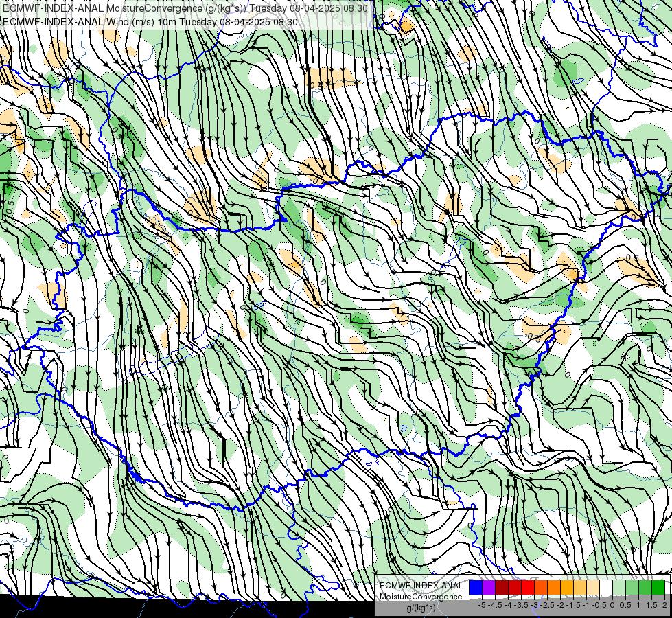Click the legend label ECMWF-INDEX-ANAL

pos(421,586)
